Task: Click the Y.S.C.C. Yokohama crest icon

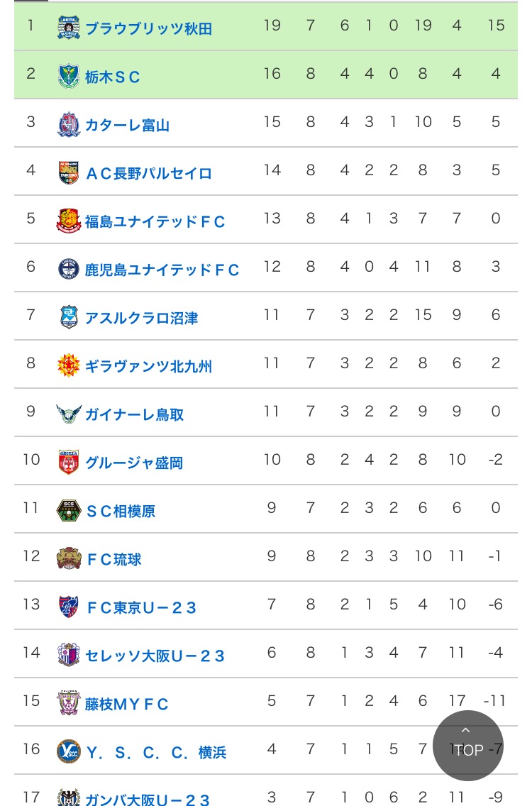Action: click(69, 751)
